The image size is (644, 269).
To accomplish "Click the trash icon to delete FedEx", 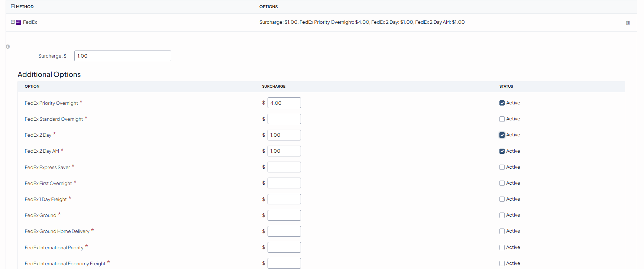I will coord(628,23).
